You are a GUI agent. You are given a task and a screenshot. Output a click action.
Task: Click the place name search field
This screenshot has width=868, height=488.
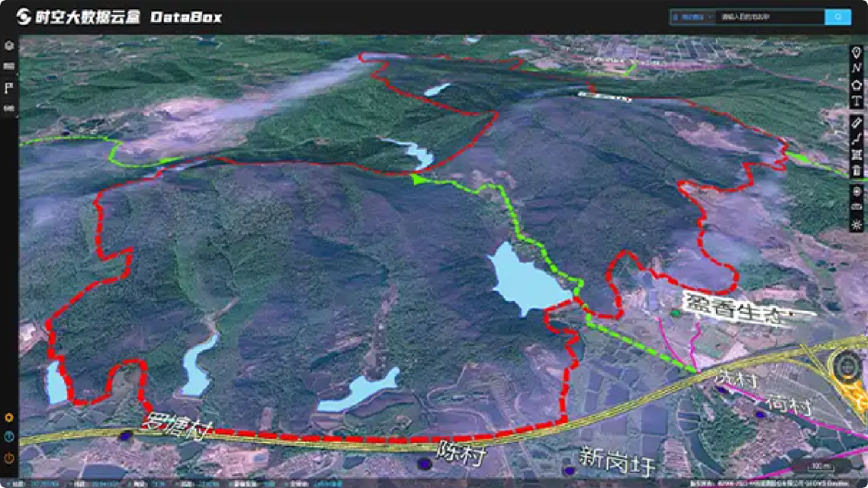tap(770, 16)
